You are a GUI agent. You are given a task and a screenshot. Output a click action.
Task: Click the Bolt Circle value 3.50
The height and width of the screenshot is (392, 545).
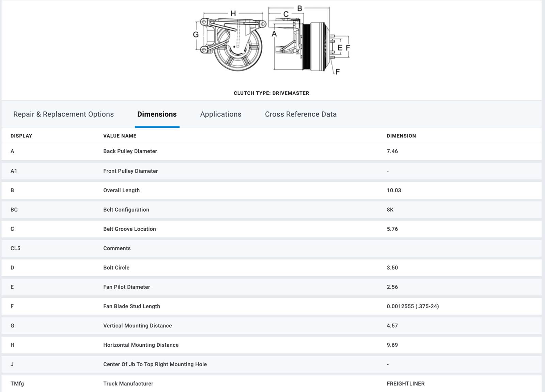(392, 268)
